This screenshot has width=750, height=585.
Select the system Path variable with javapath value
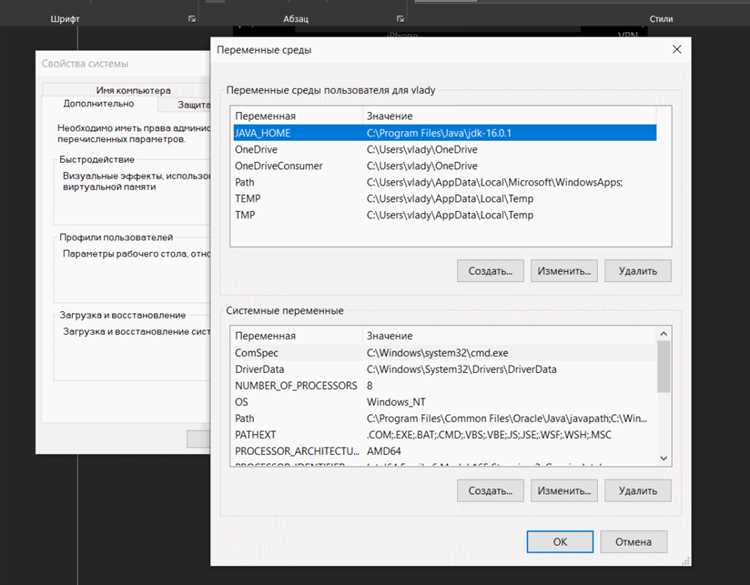445,419
